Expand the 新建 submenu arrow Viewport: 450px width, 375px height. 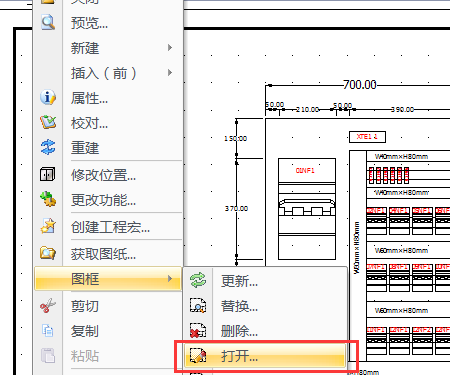tap(170, 48)
